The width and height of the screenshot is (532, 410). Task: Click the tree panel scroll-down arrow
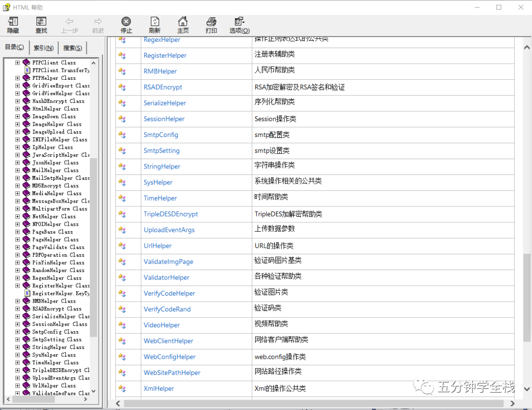(x=94, y=391)
